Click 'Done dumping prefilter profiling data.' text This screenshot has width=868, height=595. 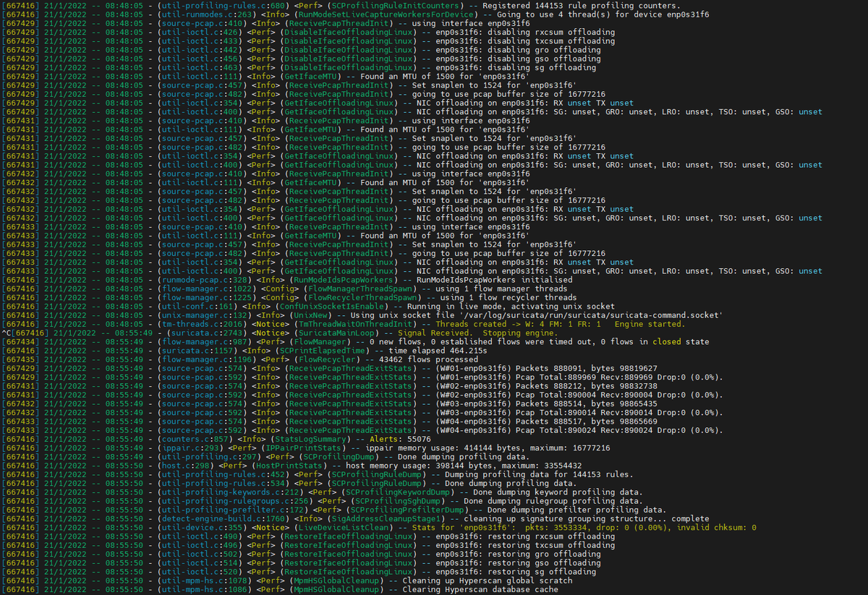(x=577, y=510)
